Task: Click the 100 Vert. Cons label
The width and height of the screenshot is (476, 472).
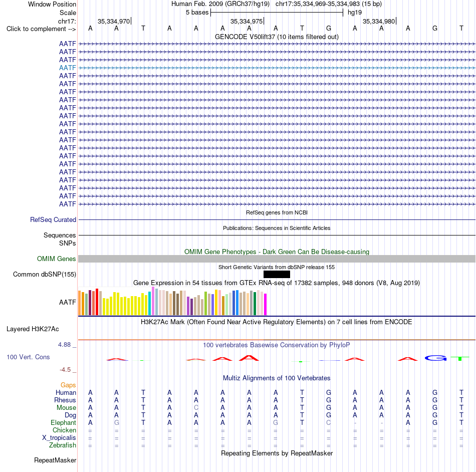Action: [x=28, y=357]
